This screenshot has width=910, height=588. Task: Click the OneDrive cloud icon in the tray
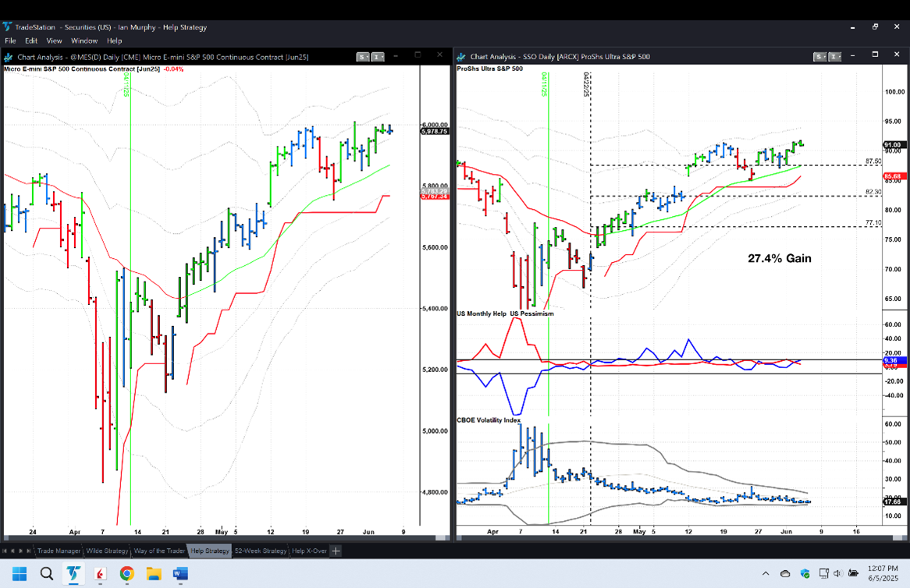click(785, 573)
